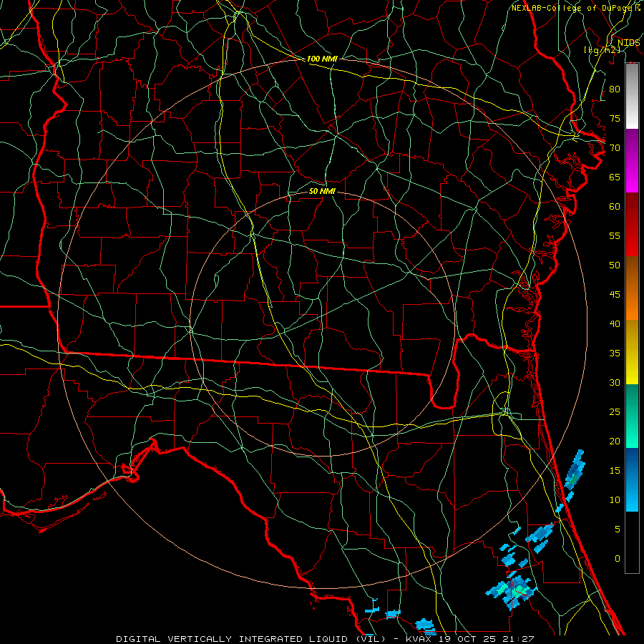644x644 pixels.
Task: Pick the magenta segment of the color bar
Action: click(x=632, y=160)
